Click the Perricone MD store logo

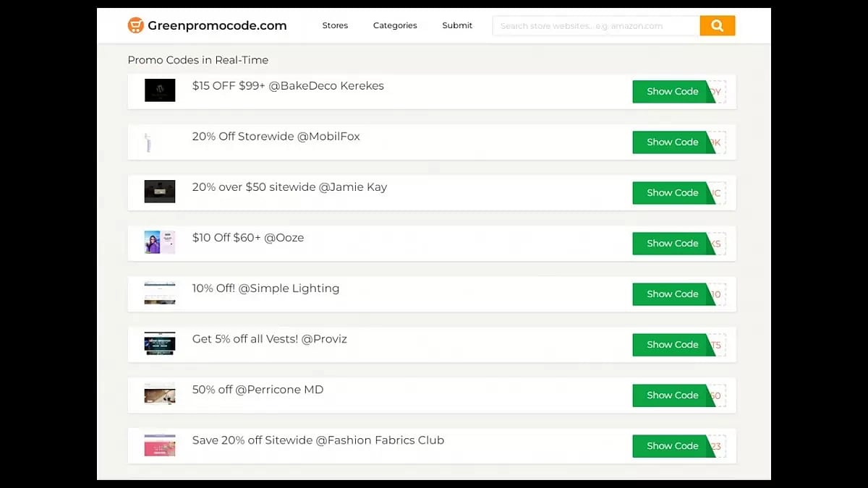coord(159,394)
